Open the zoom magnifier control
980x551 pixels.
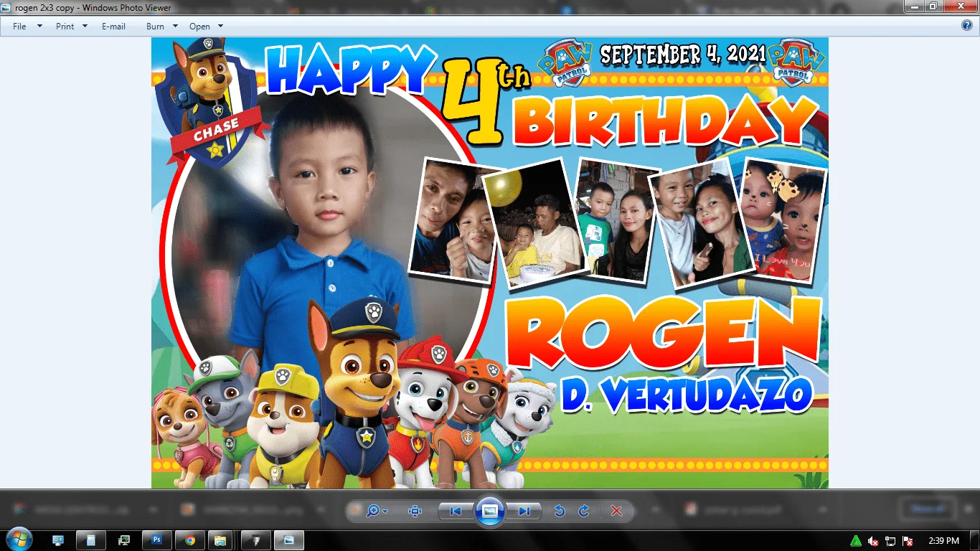click(x=372, y=511)
